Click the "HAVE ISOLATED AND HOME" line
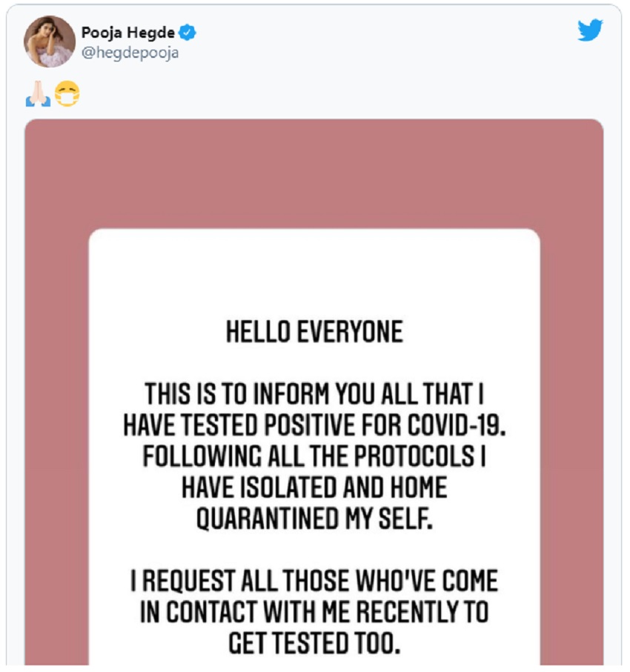Viewport: 630px width, 672px height. click(314, 488)
